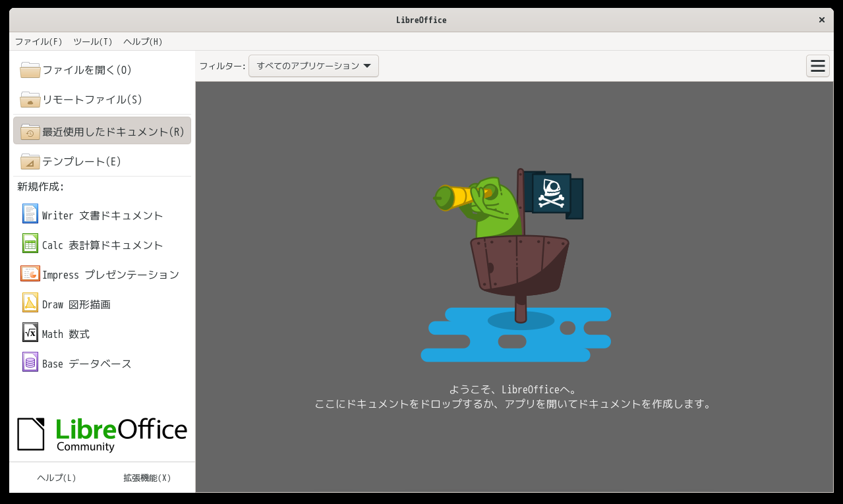Open the ヘルプ(H) menu in menu bar
The height and width of the screenshot is (504, 843).
[x=143, y=42]
